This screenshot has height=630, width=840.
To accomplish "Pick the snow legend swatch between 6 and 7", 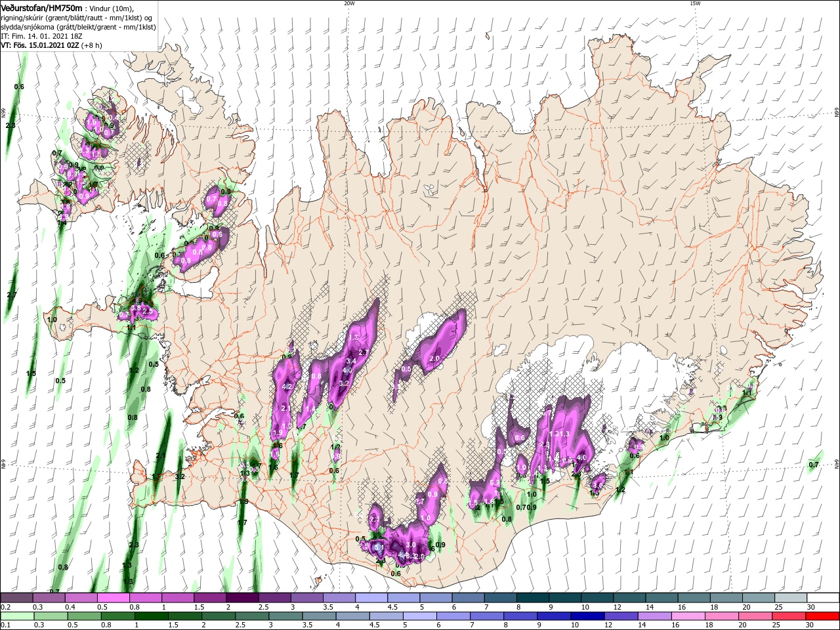I will coord(468,598).
